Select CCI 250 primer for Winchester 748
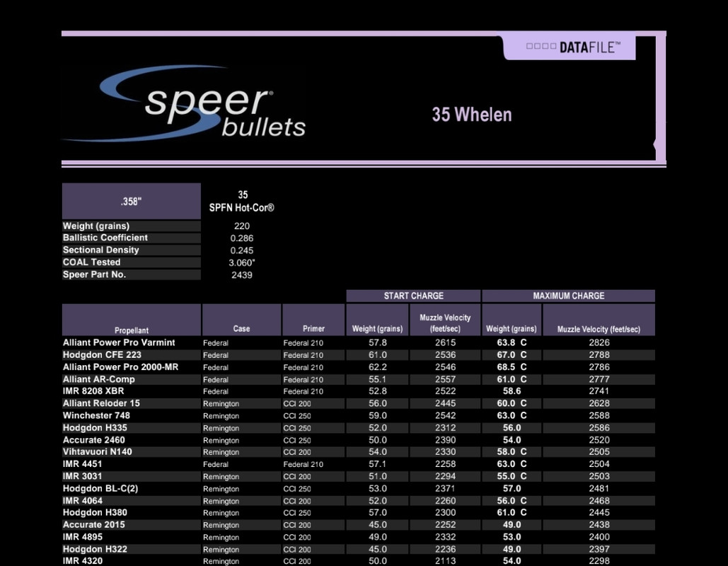728x566 pixels. point(297,416)
